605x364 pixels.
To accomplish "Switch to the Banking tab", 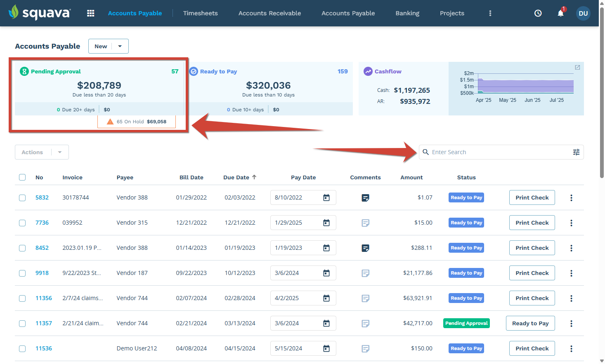I will [407, 13].
